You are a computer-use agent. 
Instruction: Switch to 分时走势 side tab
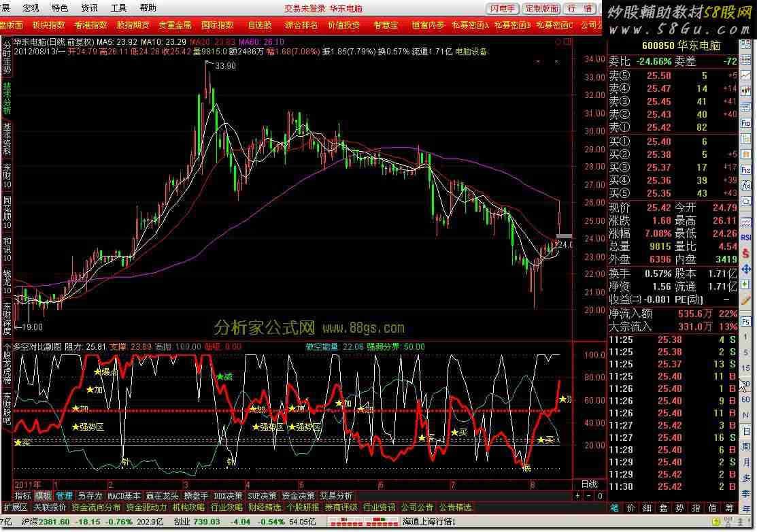7,57
